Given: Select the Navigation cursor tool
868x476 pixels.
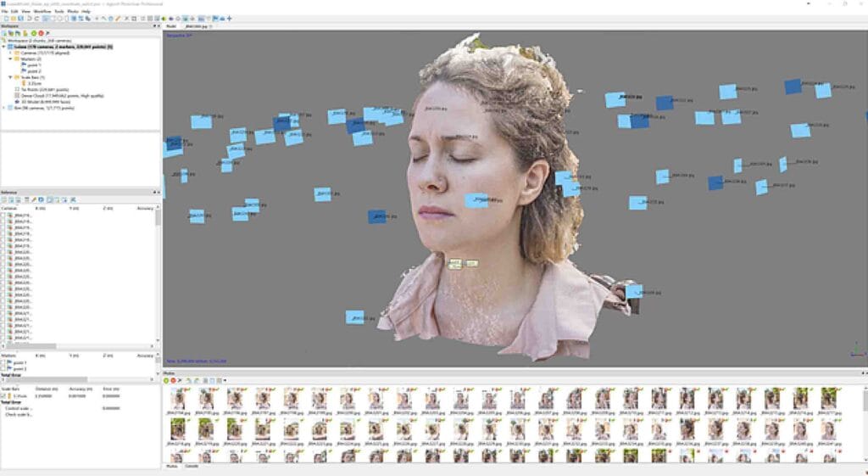Looking at the screenshot, I should 45,19.
